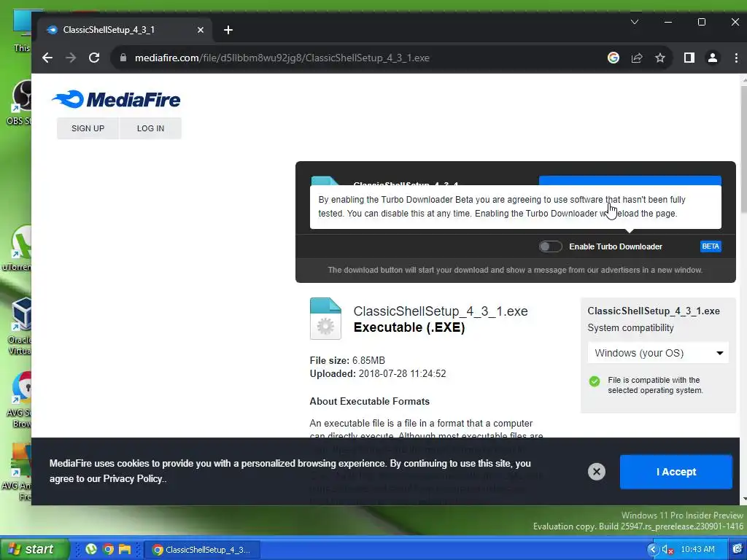Image resolution: width=747 pixels, height=560 pixels.
Task: Share this page using the share icon
Action: 636,58
